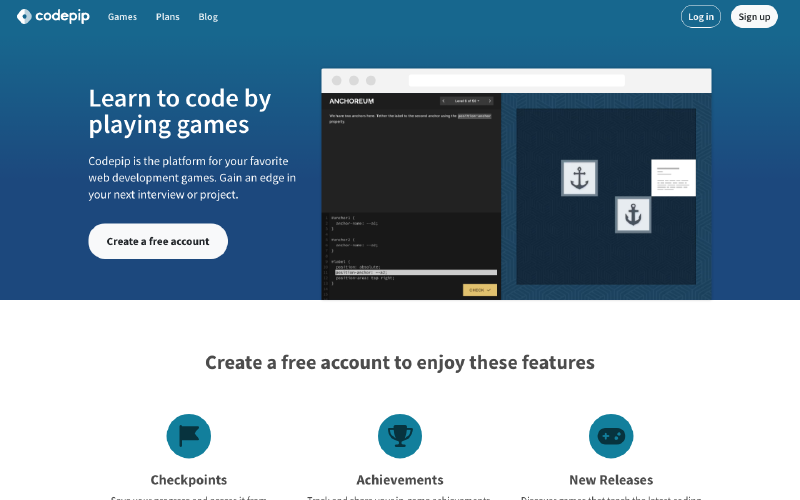Click the New Releases gamepad icon
The image size is (800, 500).
tap(611, 436)
